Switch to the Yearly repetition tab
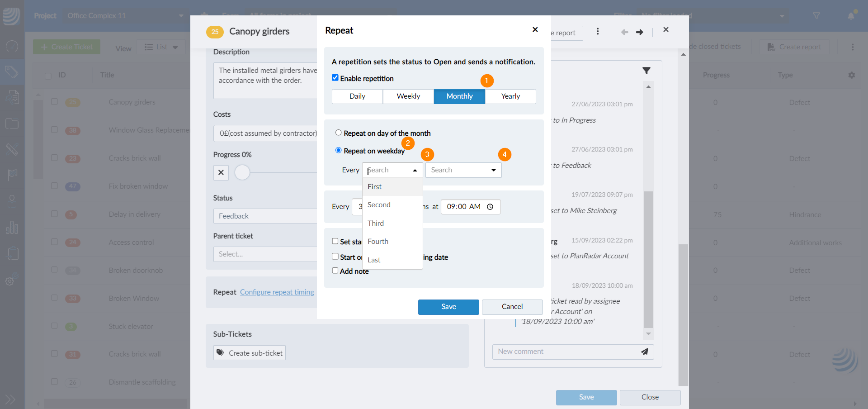The height and width of the screenshot is (409, 868). [510, 96]
